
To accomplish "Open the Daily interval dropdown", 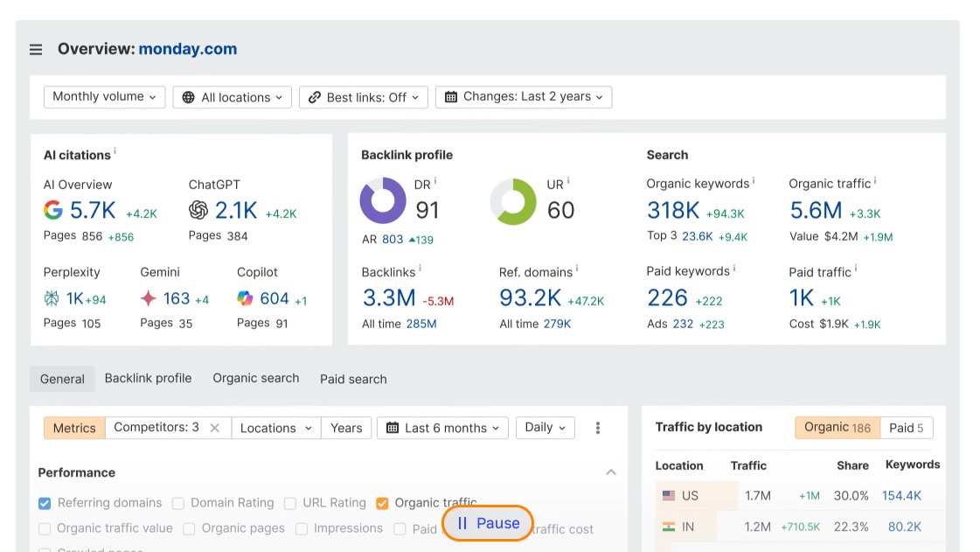I will coord(545,428).
